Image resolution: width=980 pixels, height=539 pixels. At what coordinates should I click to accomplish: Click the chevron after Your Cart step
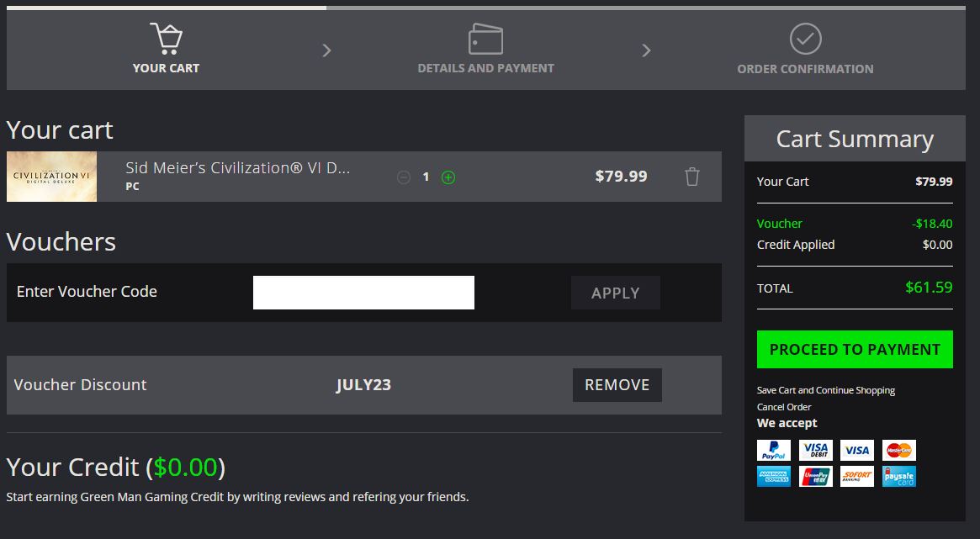tap(326, 50)
